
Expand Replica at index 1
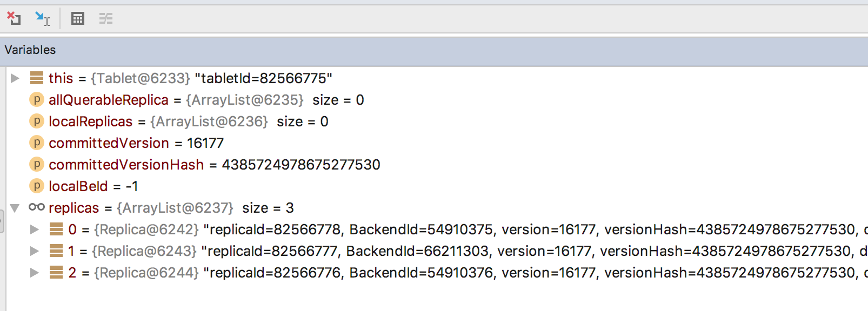34,251
